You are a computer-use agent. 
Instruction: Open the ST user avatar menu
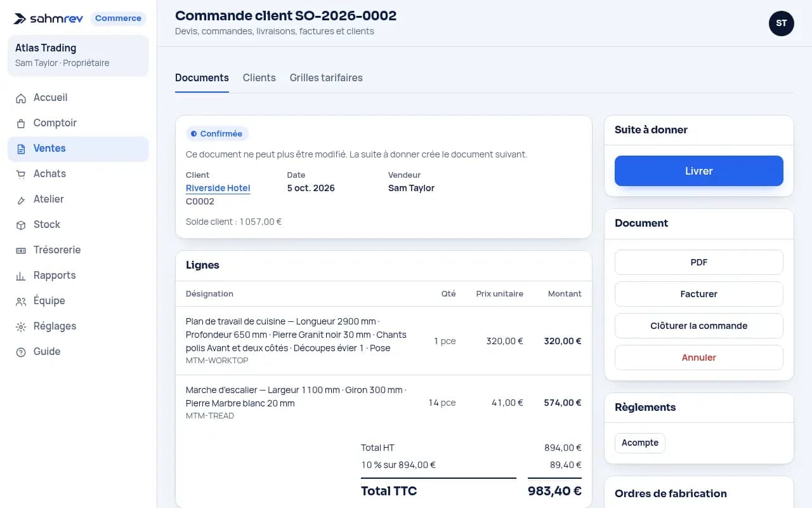(x=782, y=23)
